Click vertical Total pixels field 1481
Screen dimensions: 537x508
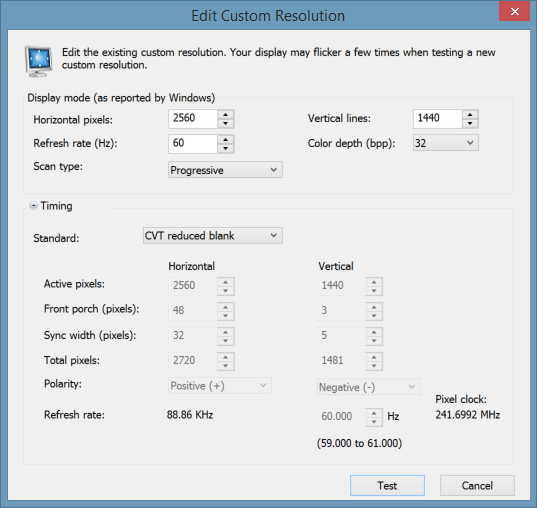(342, 361)
